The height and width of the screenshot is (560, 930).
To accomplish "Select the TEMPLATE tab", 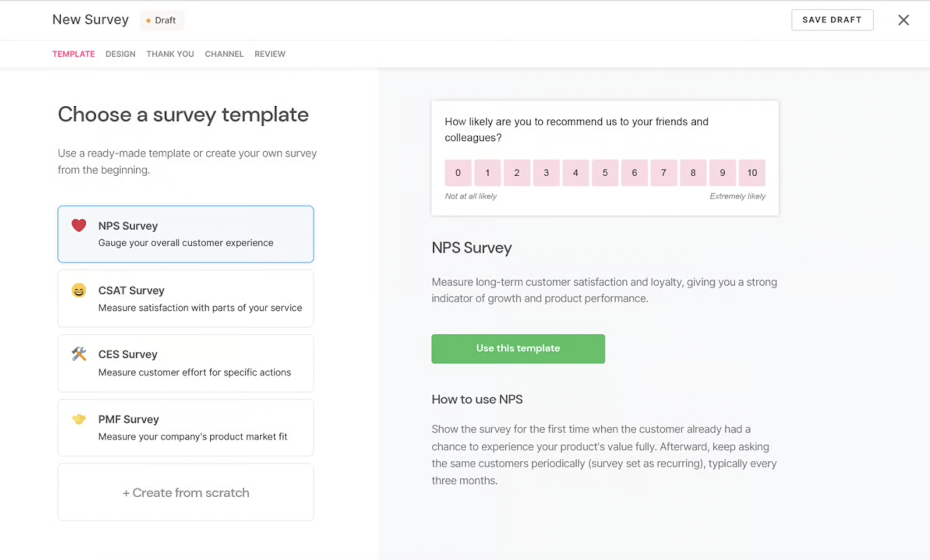I will [x=74, y=54].
